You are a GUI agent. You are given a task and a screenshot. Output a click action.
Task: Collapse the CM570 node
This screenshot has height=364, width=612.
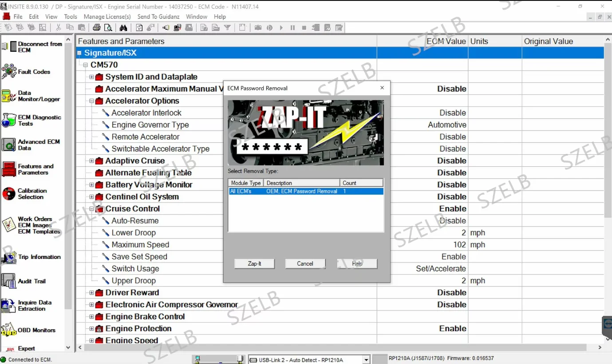click(x=86, y=65)
